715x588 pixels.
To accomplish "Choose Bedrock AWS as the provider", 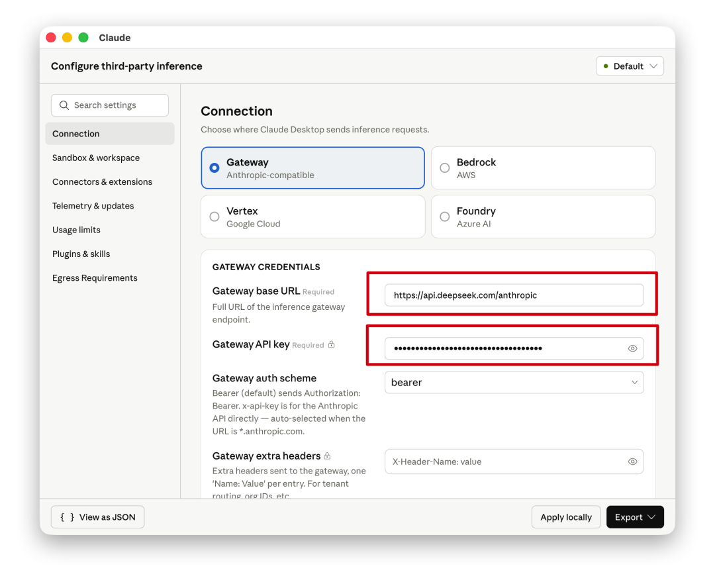I will tap(445, 168).
